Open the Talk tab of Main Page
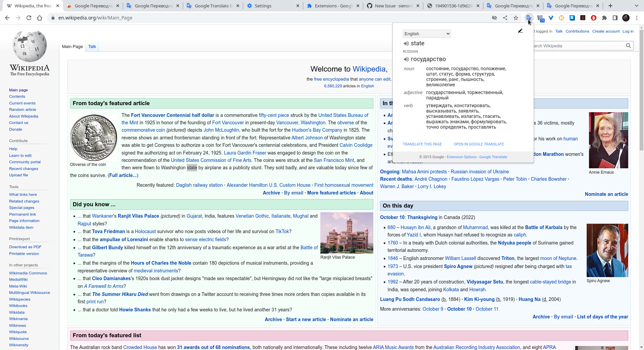This screenshot has width=644, height=350. point(92,47)
